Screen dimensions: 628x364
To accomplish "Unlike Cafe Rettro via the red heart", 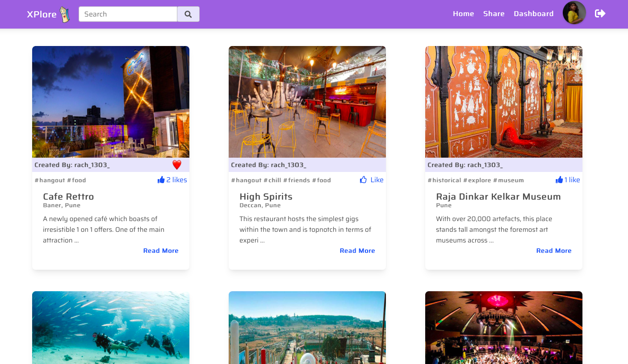I will 177,164.
